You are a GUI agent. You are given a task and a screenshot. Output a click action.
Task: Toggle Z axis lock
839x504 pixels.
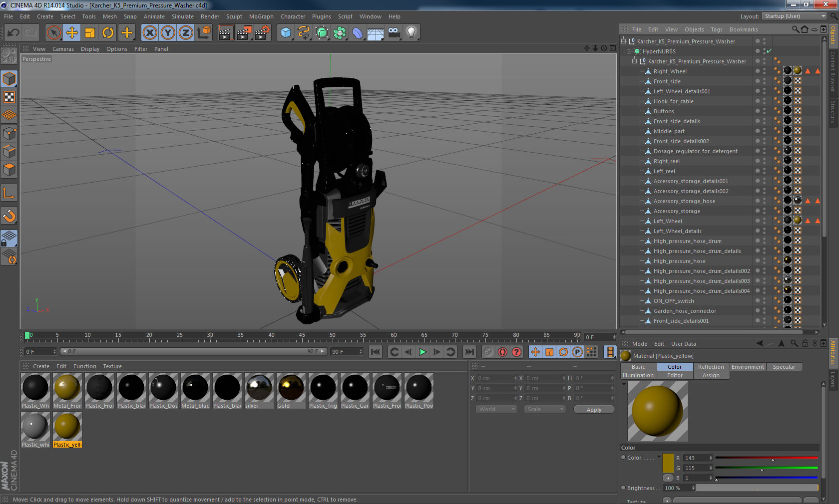(x=186, y=33)
